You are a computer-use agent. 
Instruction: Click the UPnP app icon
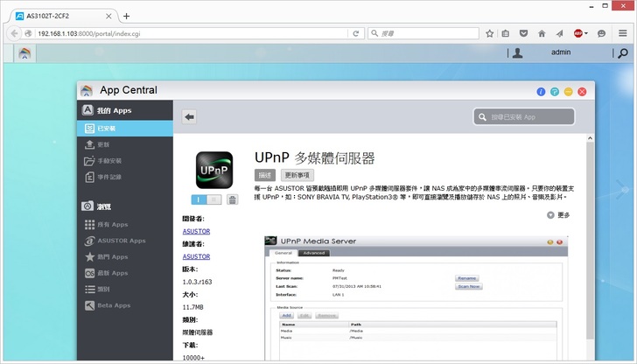pos(213,170)
